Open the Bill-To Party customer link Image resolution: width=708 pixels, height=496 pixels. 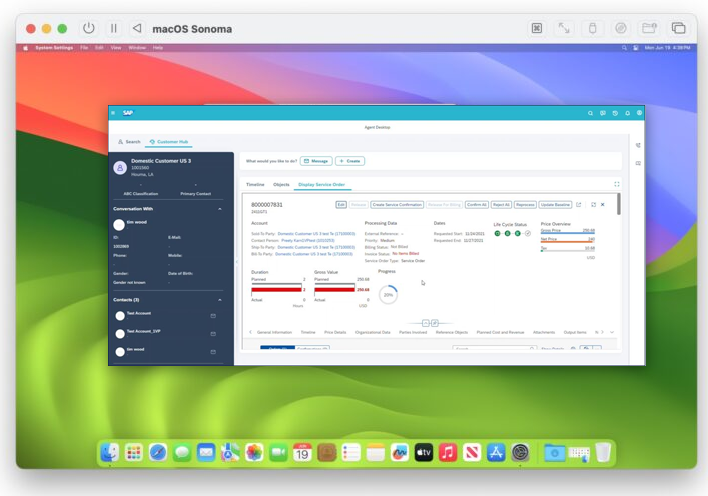(x=314, y=254)
